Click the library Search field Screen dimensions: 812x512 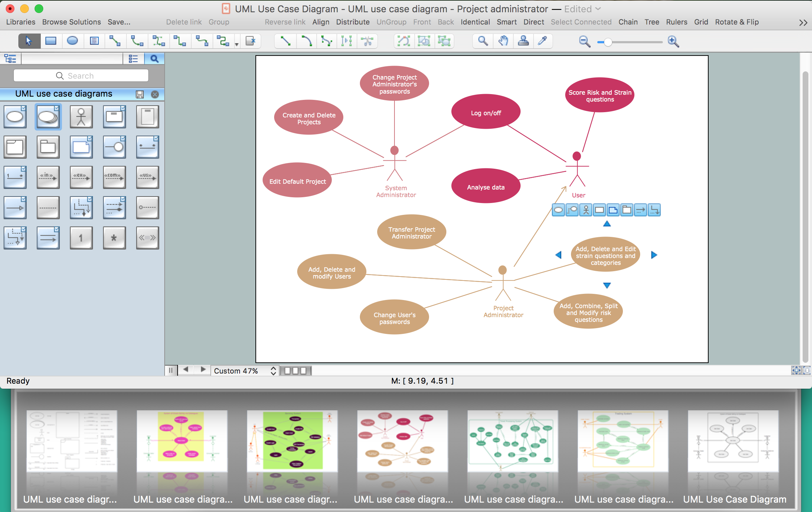click(81, 76)
